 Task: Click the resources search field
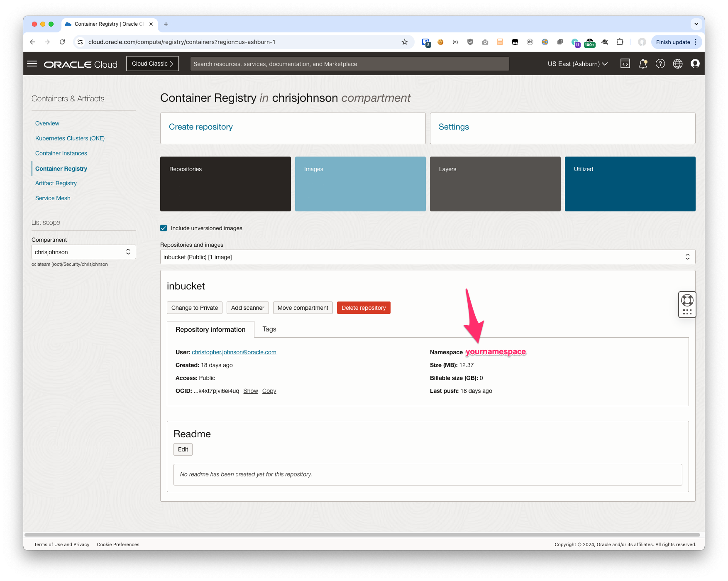pyautogui.click(x=349, y=64)
